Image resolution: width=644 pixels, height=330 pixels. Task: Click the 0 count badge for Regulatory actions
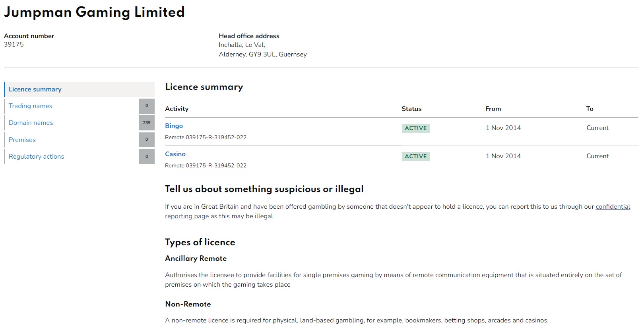147,157
